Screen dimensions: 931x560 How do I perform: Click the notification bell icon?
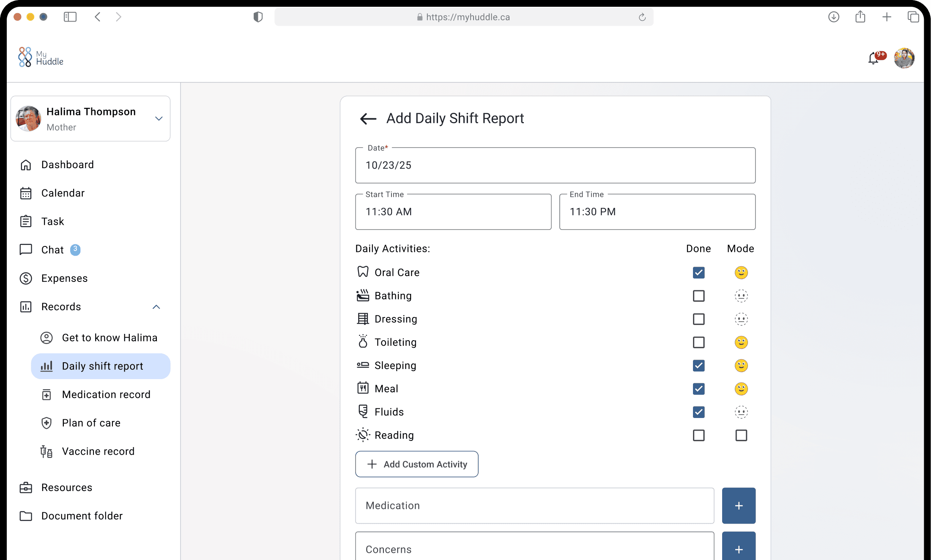coord(873,58)
